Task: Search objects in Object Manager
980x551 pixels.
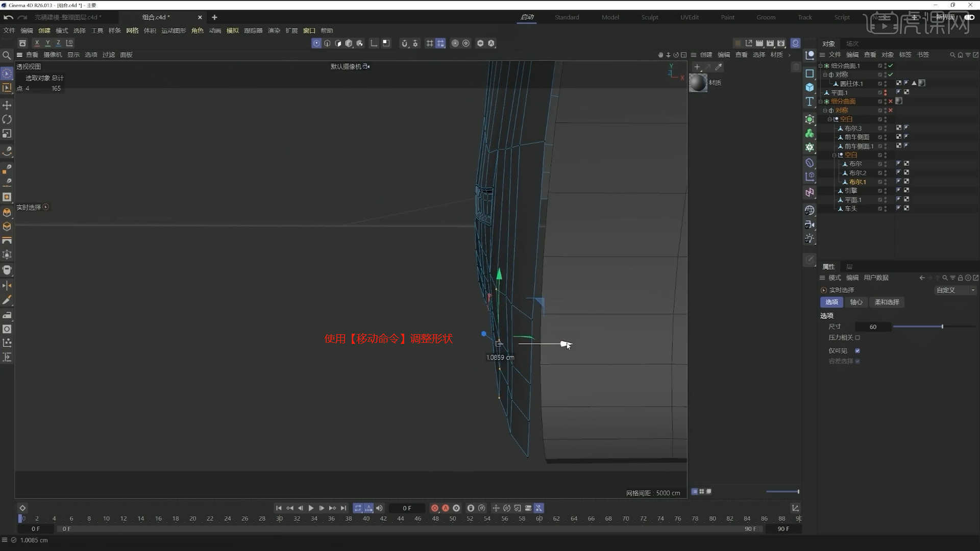Action: [x=952, y=55]
